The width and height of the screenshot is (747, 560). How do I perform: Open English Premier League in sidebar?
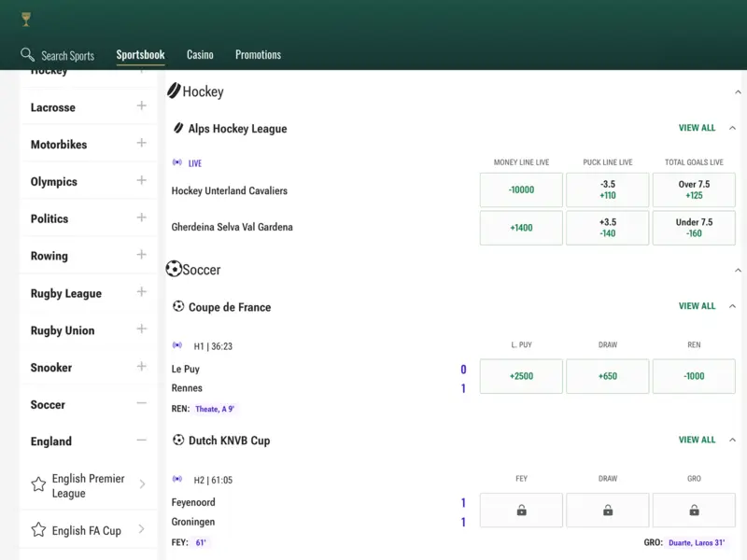click(88, 485)
